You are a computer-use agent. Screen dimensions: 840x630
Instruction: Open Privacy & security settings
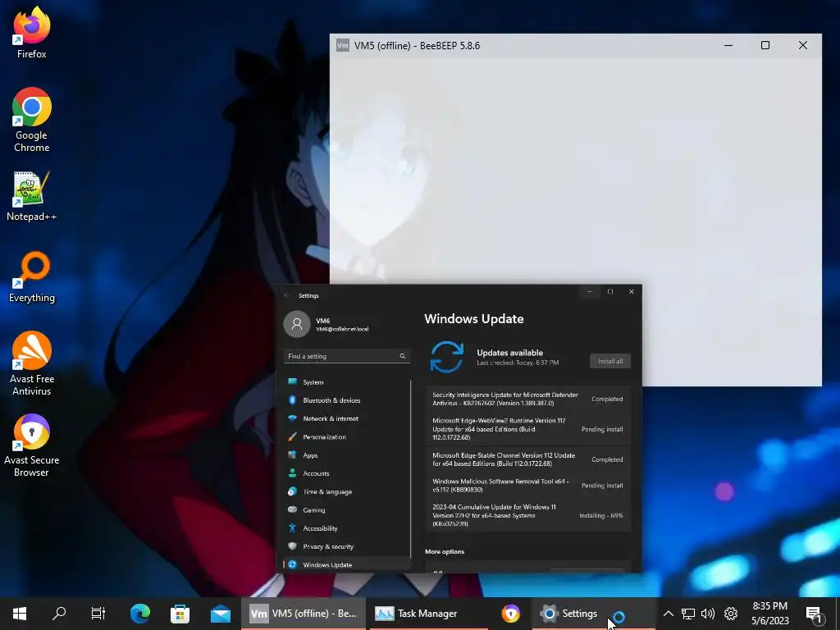(347, 546)
